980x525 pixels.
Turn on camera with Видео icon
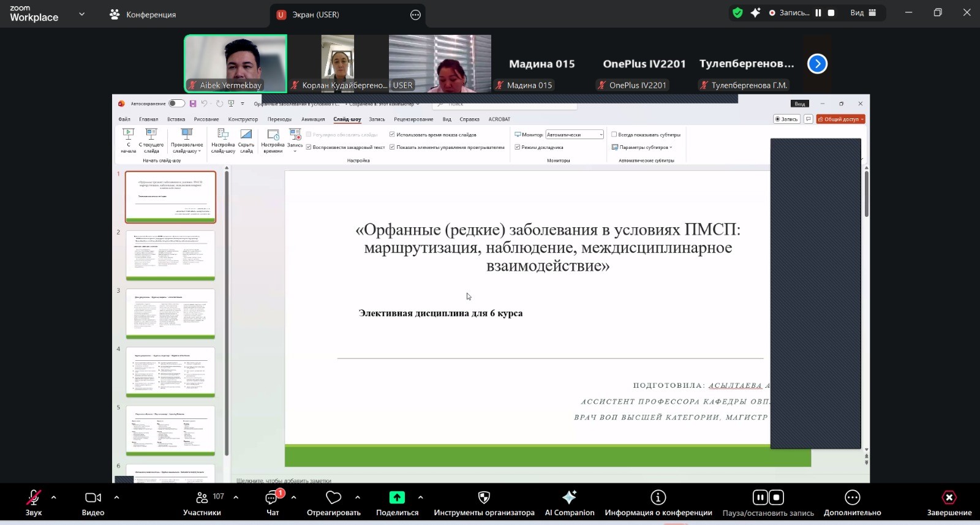(x=93, y=497)
